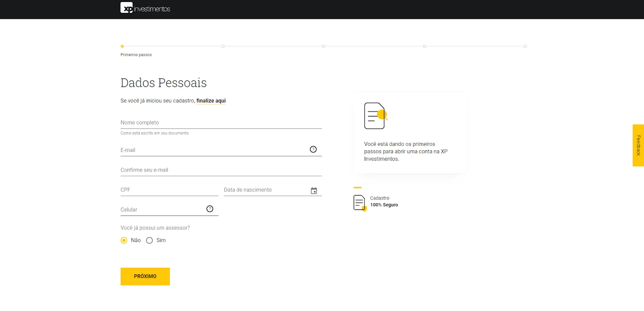Open the E-mail field help icon
This screenshot has height=311, width=644.
[313, 149]
